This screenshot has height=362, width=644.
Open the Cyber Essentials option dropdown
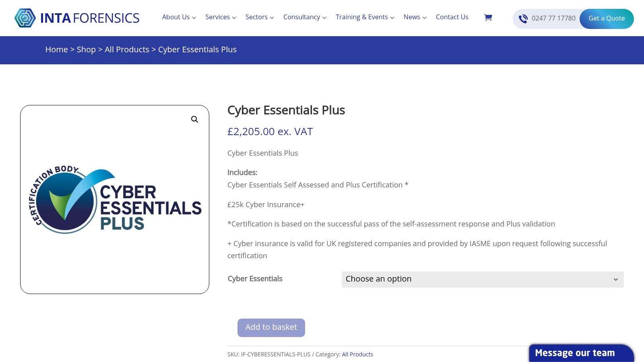click(482, 279)
